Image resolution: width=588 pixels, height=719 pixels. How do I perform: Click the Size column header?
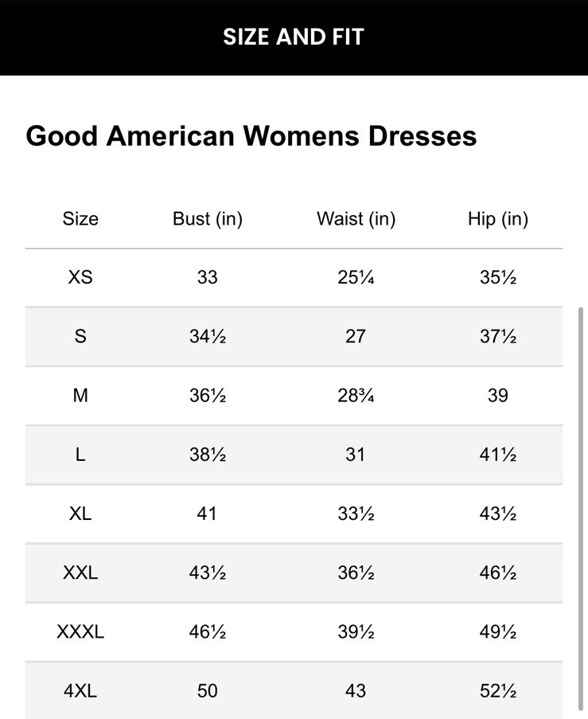[80, 219]
